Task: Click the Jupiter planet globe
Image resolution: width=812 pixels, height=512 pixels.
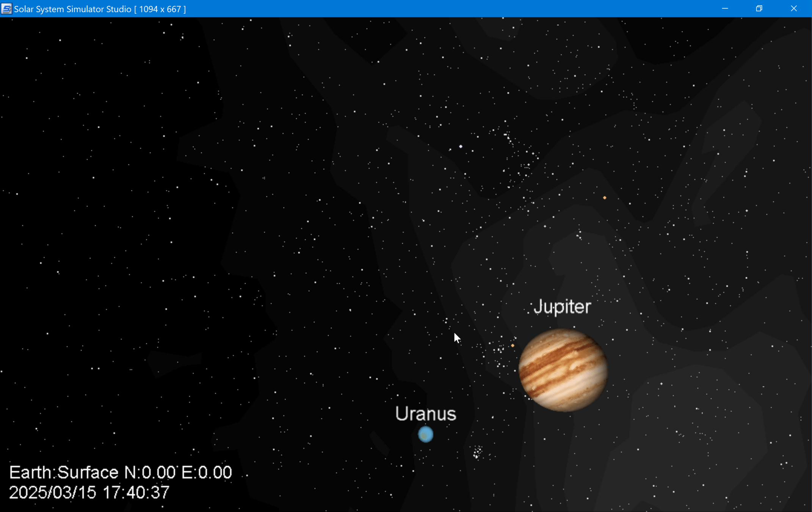Action: pos(563,370)
